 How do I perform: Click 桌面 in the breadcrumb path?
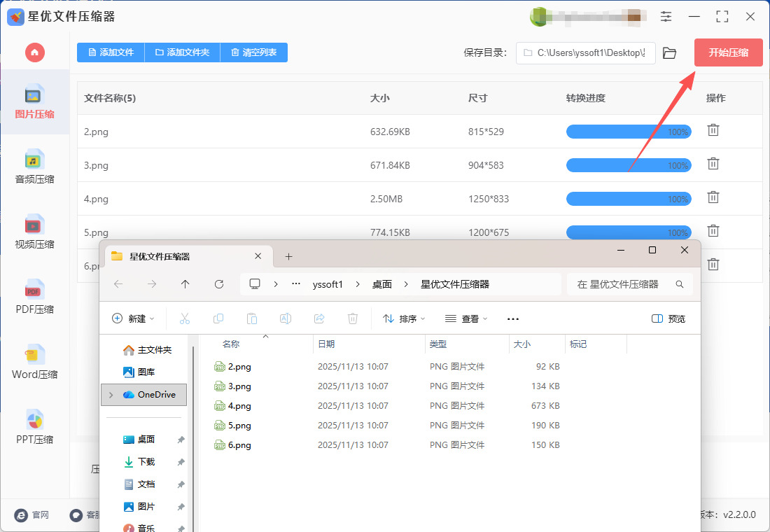click(381, 284)
